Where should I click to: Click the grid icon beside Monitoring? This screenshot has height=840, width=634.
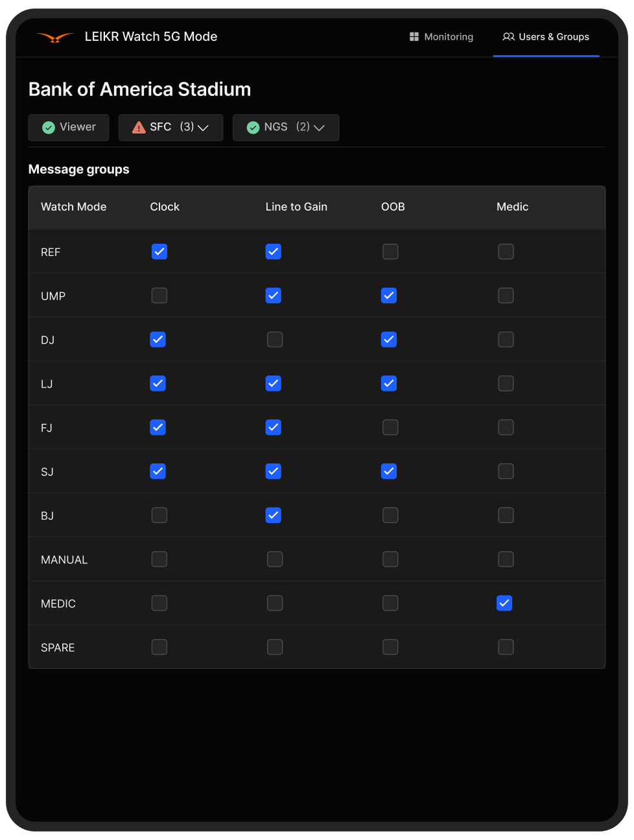point(414,36)
